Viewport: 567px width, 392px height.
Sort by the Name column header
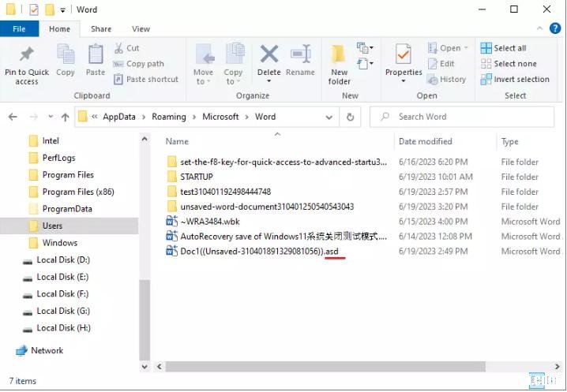click(x=177, y=142)
